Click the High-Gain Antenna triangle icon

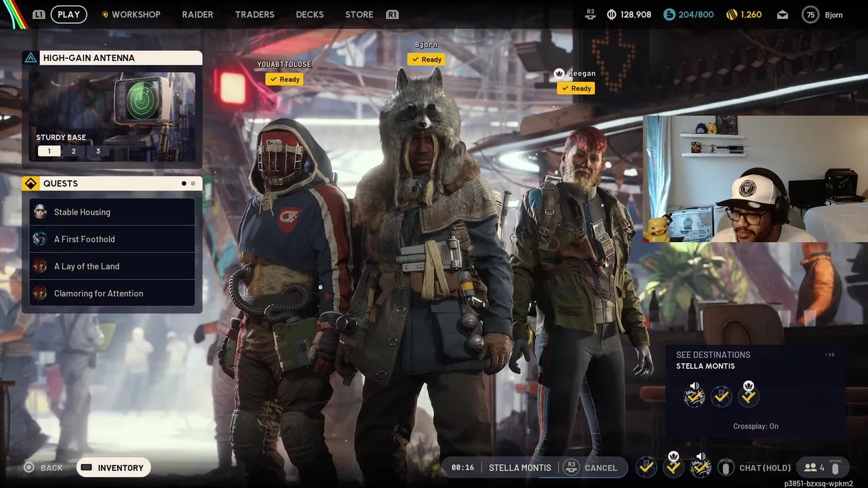pyautogui.click(x=31, y=58)
